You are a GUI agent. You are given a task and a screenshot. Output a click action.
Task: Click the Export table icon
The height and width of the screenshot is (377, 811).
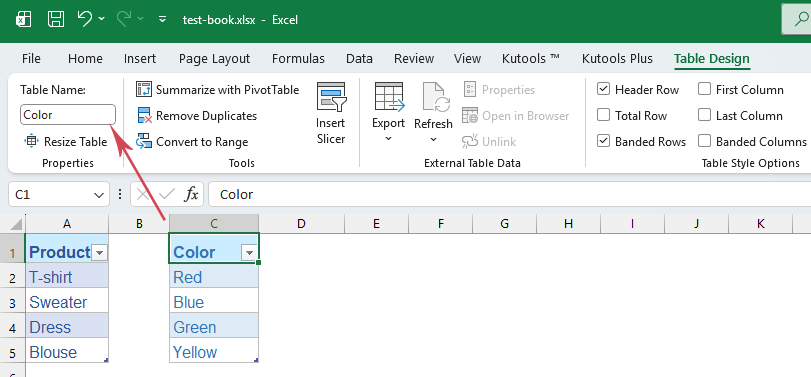pyautogui.click(x=388, y=97)
